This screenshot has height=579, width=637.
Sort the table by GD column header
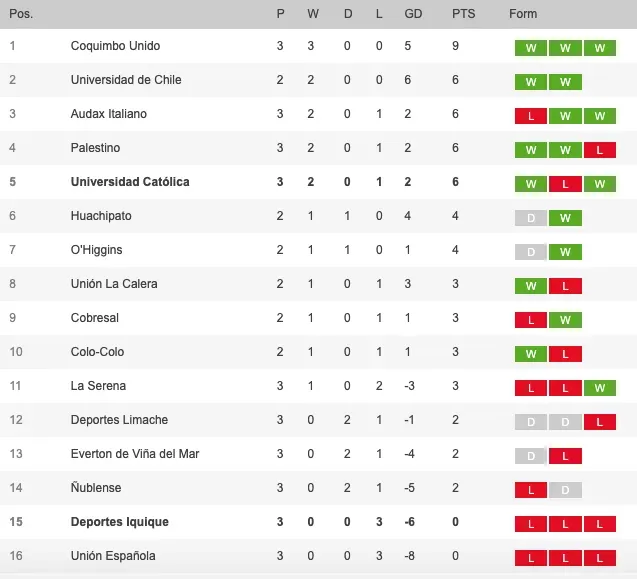coord(413,14)
